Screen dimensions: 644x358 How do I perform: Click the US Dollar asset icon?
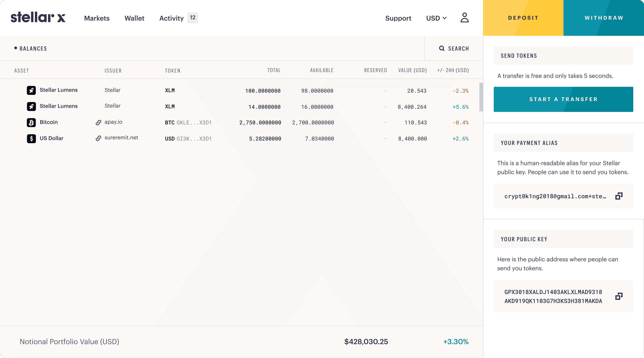coord(31,139)
